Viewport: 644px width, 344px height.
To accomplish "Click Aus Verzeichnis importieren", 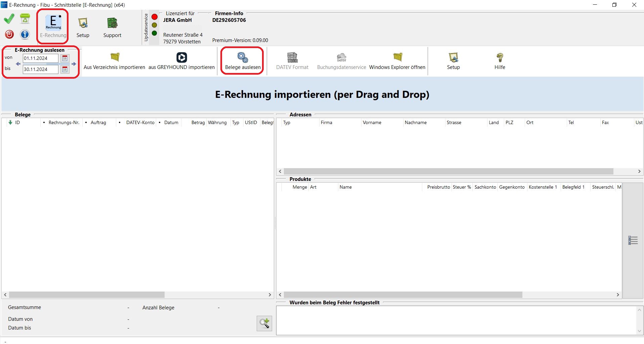I will (115, 61).
